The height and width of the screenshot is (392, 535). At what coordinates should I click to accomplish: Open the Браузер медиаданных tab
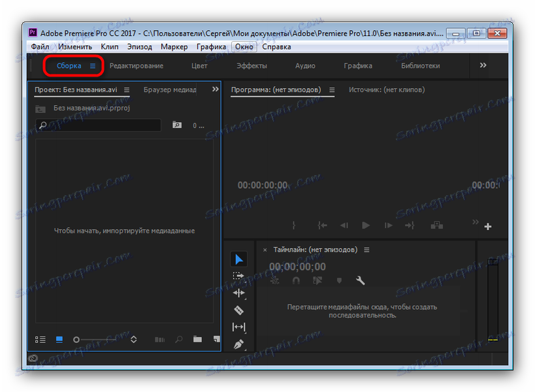170,90
